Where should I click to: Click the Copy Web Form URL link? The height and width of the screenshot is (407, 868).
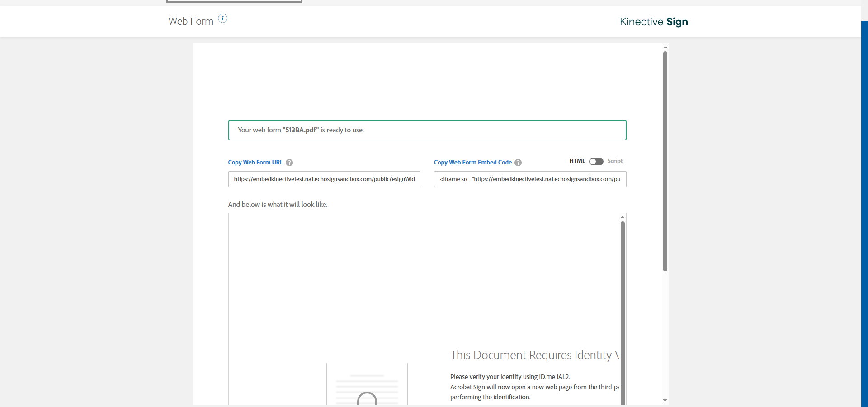255,162
